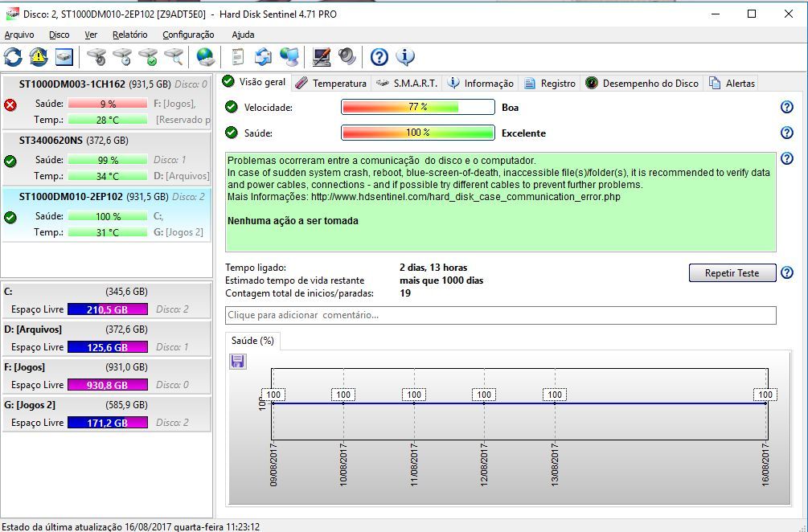The image size is (808, 532).
Task: Select the C: partition entry
Action: (x=107, y=301)
